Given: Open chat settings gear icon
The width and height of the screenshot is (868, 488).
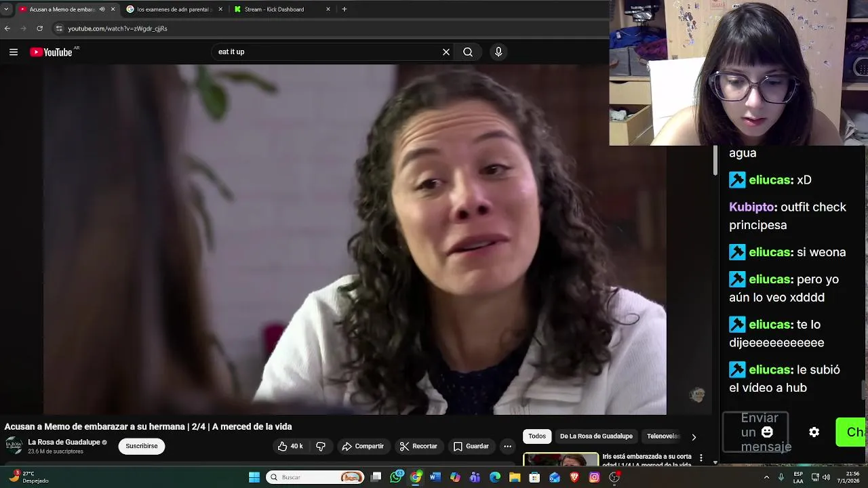Looking at the screenshot, I should pyautogui.click(x=814, y=432).
